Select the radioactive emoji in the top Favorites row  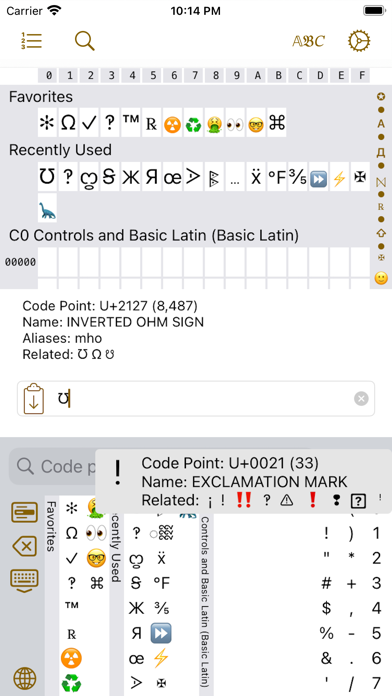(172, 123)
